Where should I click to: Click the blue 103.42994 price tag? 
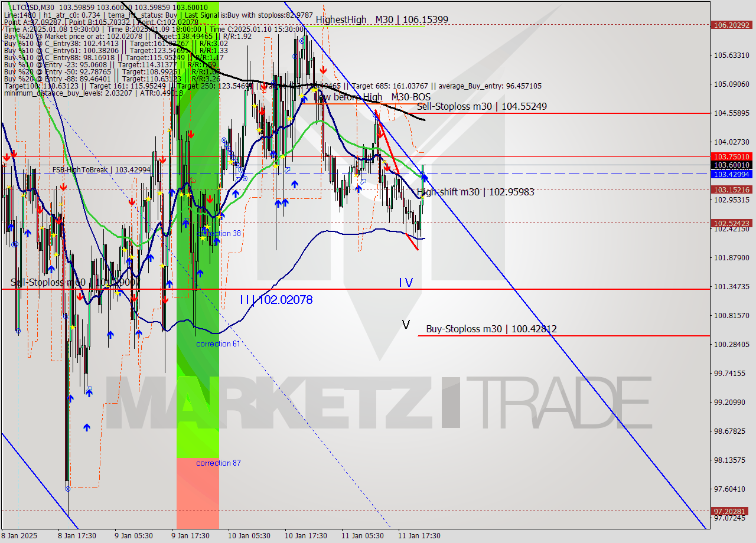tap(732, 174)
